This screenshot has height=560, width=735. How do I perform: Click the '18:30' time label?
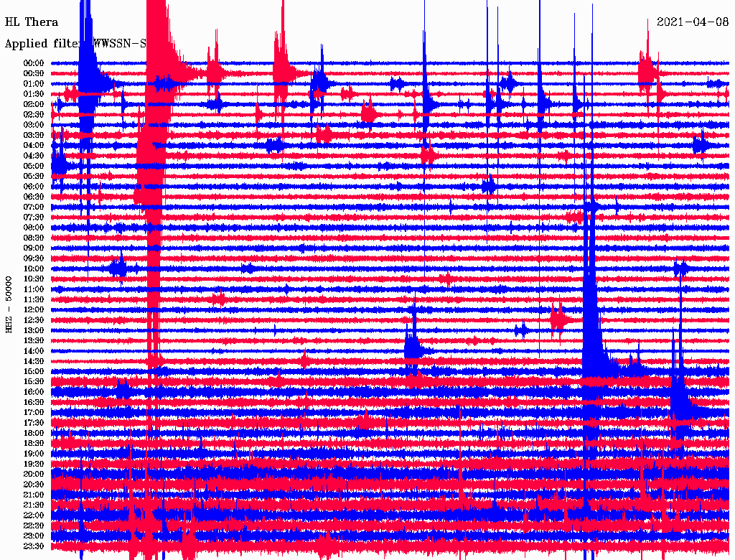coord(34,443)
